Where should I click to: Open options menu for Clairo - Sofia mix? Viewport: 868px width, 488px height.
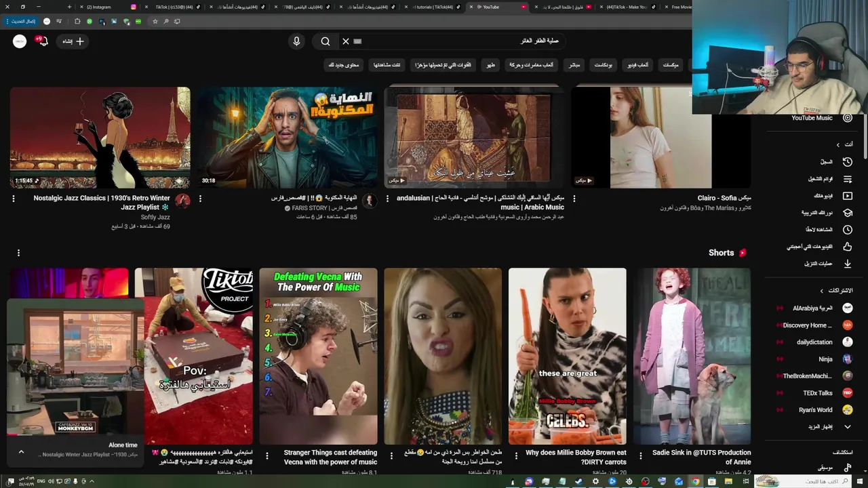(574, 199)
